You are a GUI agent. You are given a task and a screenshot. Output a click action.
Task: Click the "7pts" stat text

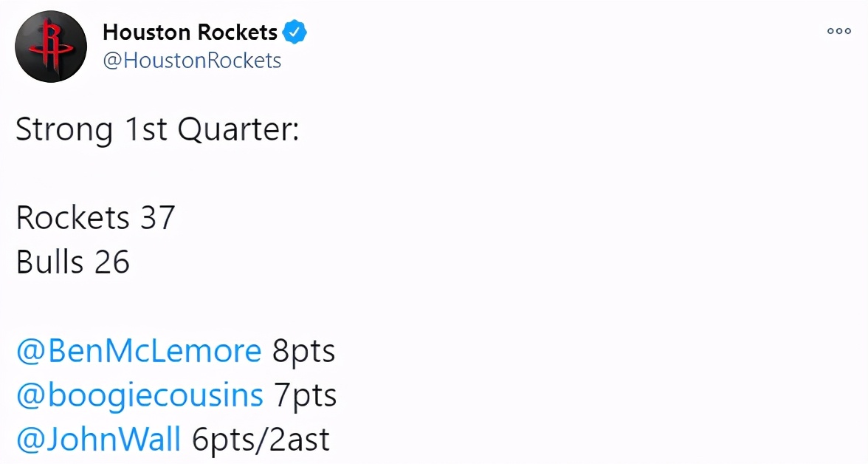pyautogui.click(x=306, y=396)
